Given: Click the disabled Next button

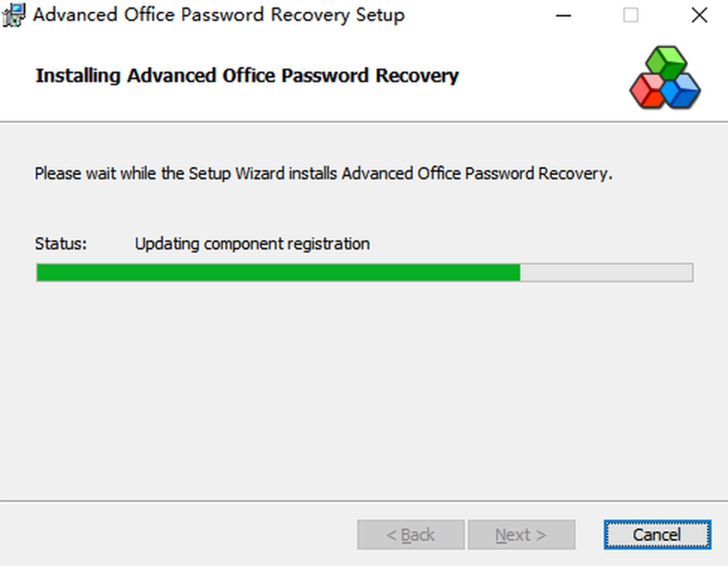Looking at the screenshot, I should click(x=521, y=534).
